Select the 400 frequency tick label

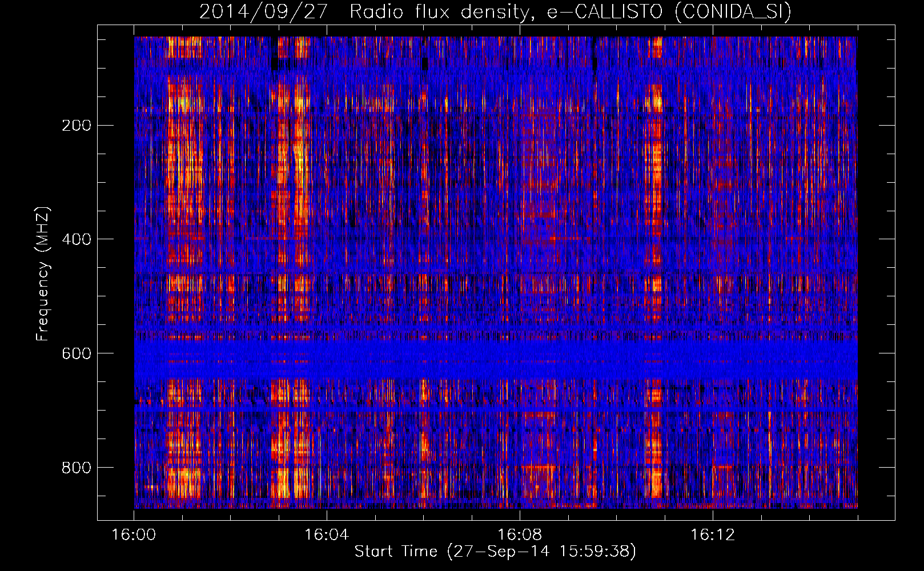[77, 240]
